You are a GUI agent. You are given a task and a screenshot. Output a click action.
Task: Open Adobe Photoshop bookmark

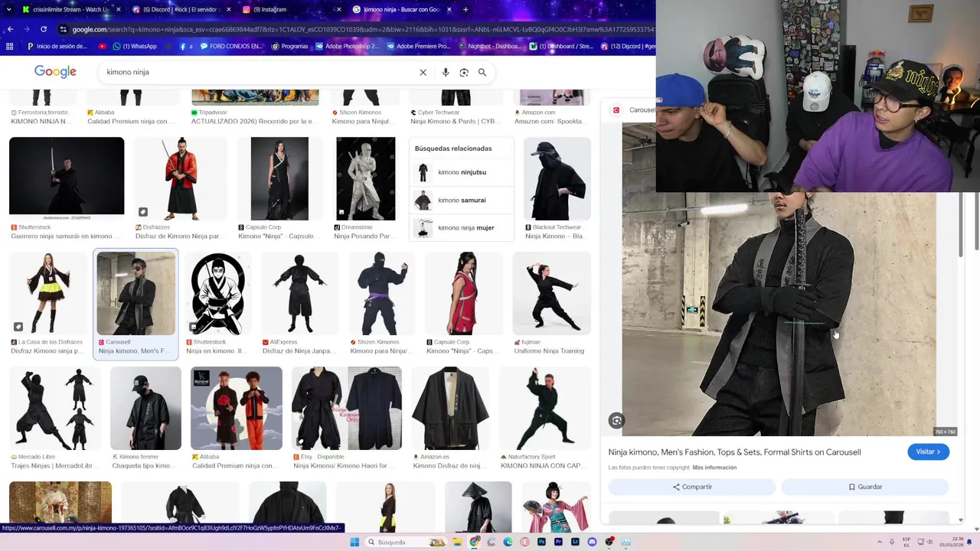[x=347, y=46]
